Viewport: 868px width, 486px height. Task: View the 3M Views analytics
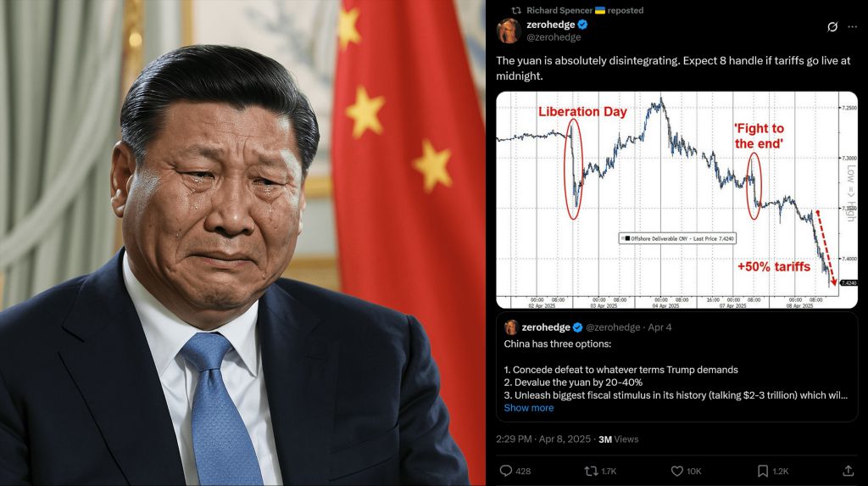[x=618, y=439]
